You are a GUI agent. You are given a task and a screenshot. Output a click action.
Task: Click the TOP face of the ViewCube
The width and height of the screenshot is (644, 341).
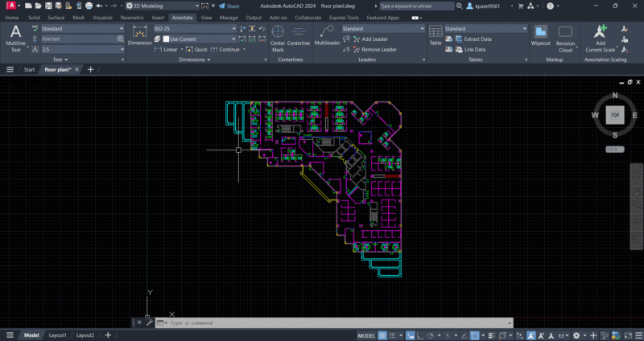(615, 115)
